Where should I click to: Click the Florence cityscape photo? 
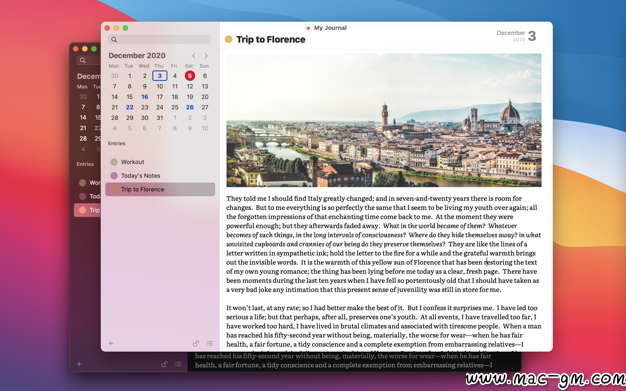pos(384,120)
